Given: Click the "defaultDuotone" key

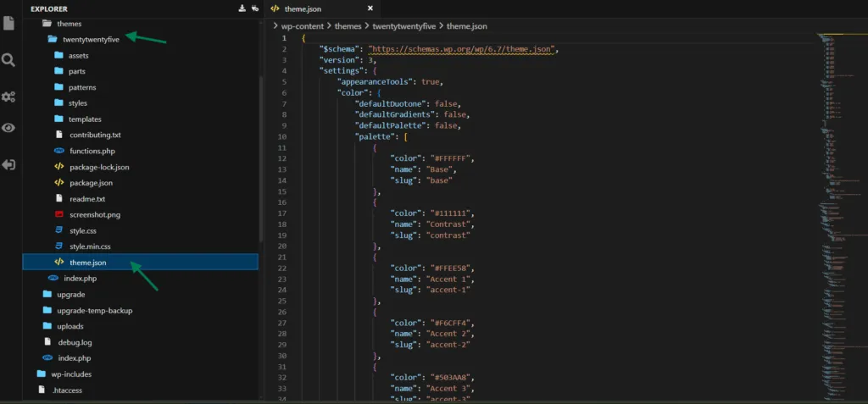Looking at the screenshot, I should pos(392,103).
